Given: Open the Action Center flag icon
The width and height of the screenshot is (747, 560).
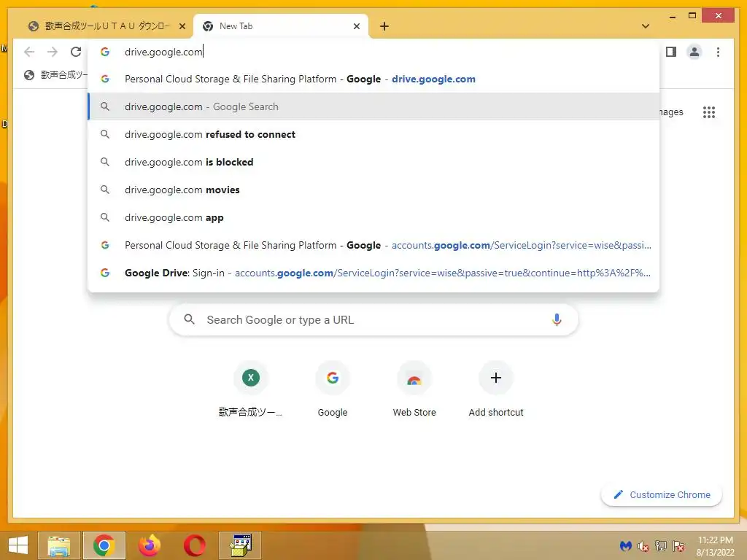Looking at the screenshot, I should 678,545.
